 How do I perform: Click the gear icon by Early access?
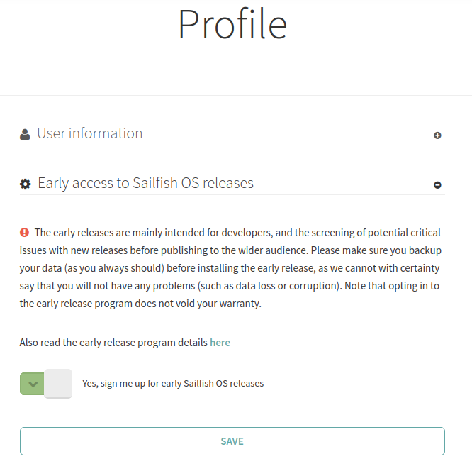tap(26, 184)
